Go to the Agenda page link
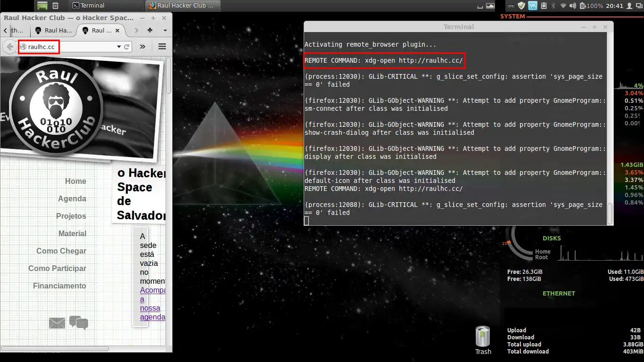The width and height of the screenshot is (644, 362). click(x=72, y=199)
